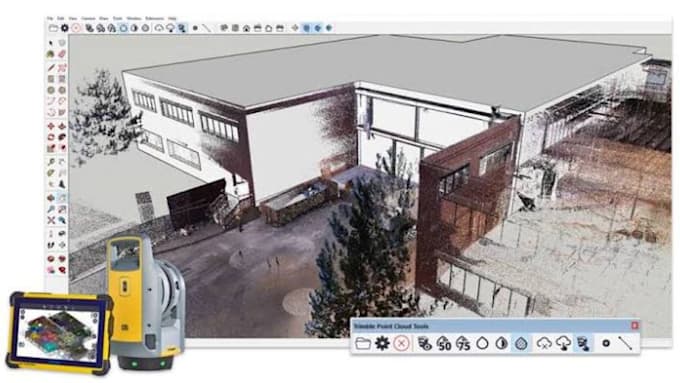Select diagonal line tool in top toolbar

click(x=207, y=28)
